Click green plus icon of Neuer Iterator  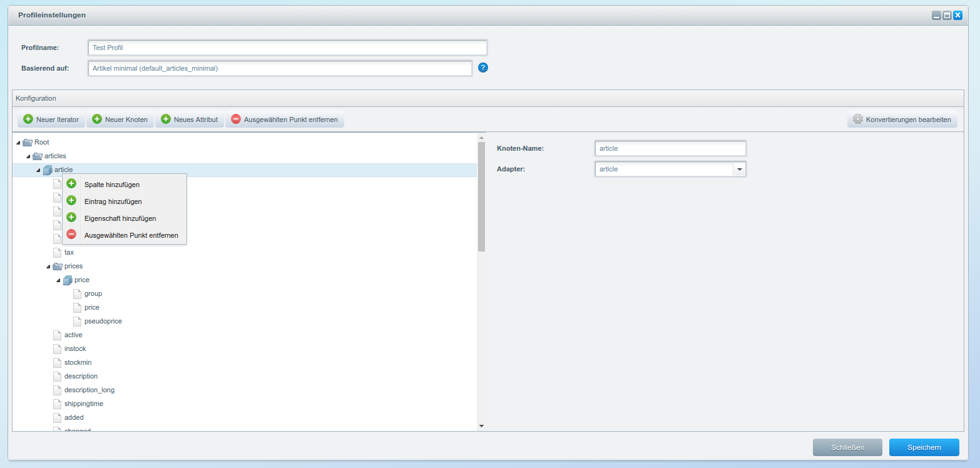click(28, 119)
